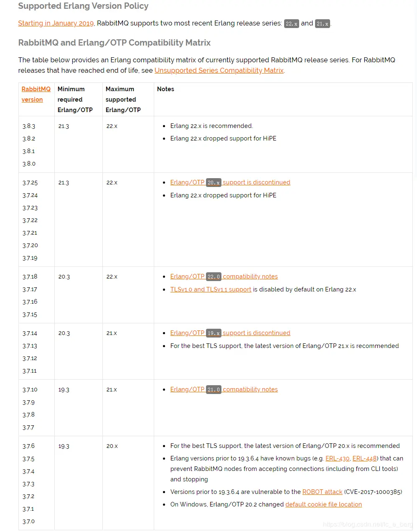Select version 3.7.6 cell

click(x=29, y=446)
